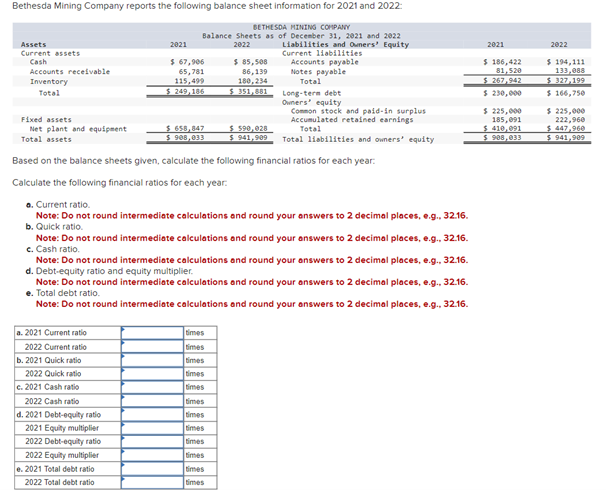Screen dimensions: 606x490
Task: Click the owners' equity total $ 410,091
Action: pos(502,128)
